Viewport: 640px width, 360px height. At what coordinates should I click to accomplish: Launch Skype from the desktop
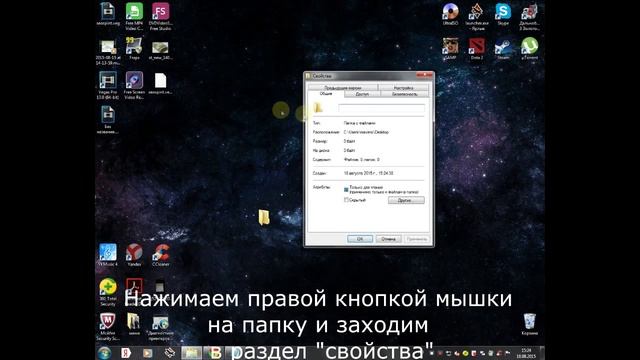503,14
